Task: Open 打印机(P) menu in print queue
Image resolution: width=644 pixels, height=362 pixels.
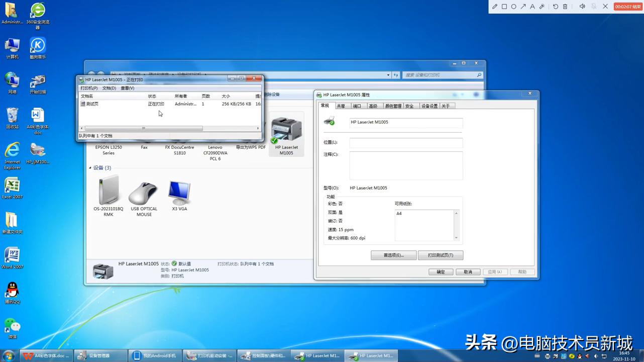Action: [x=89, y=88]
